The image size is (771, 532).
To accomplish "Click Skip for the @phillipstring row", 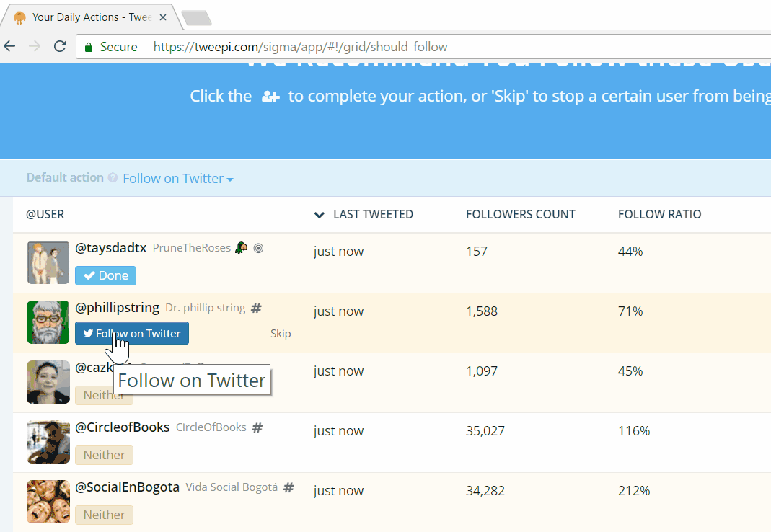I will point(281,334).
